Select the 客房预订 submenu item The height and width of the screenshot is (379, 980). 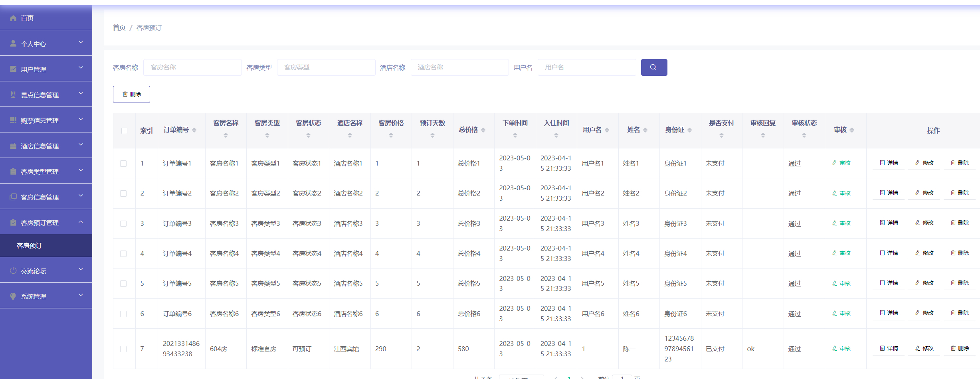46,246
